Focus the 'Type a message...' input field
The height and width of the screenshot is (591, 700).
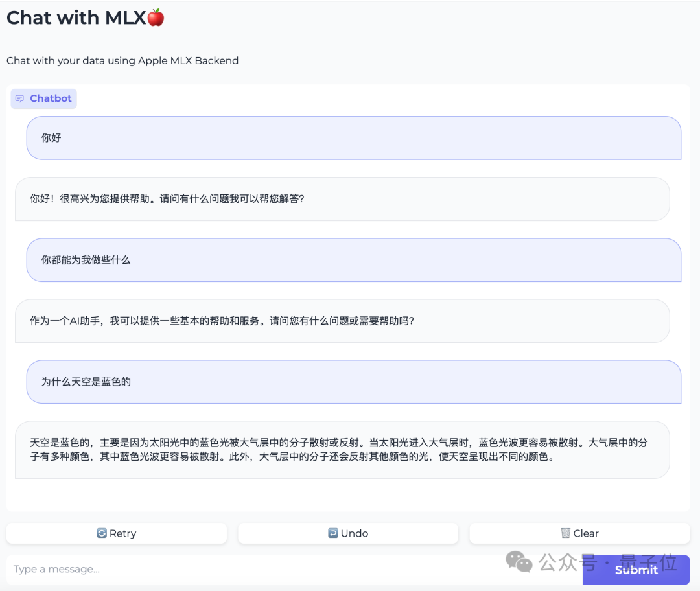(259, 569)
